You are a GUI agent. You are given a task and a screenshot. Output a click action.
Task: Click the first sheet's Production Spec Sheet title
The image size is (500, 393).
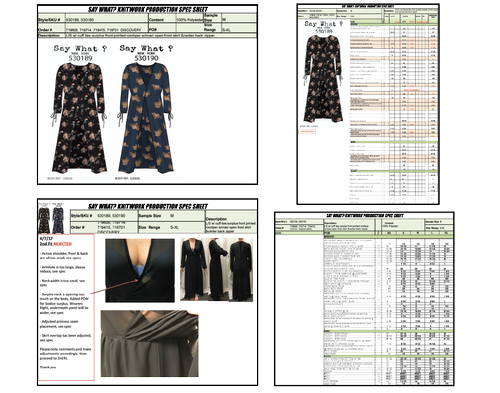point(148,9)
